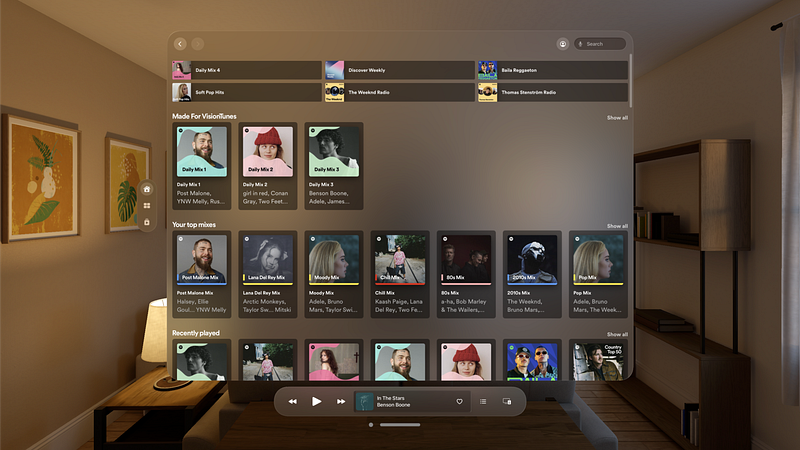800x450 pixels.
Task: Click the microphone icon in the search field
Action: click(580, 44)
